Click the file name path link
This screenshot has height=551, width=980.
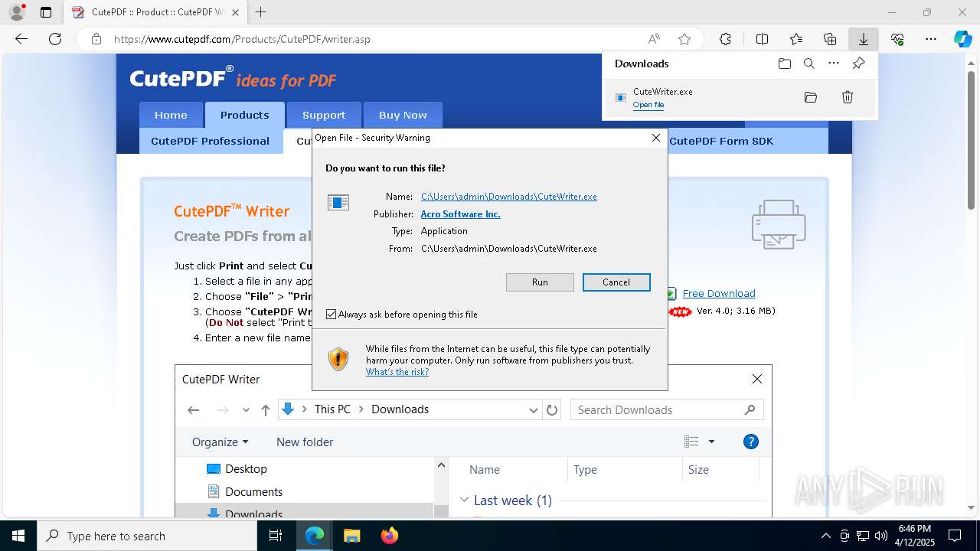509,197
